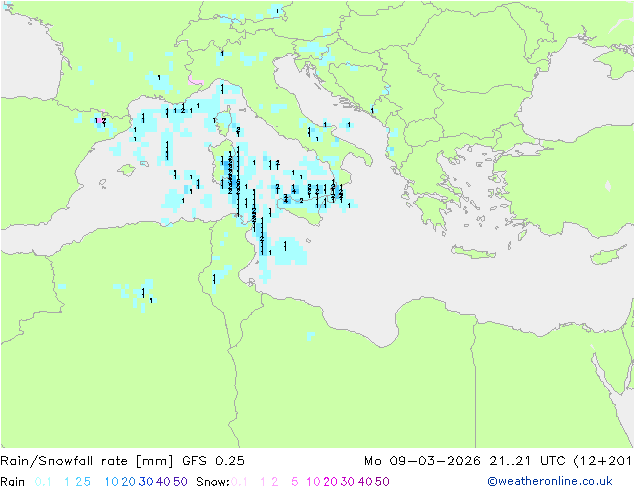634x490 pixels.
Task: Select the Snow legend value 1
Action: (x=263, y=482)
